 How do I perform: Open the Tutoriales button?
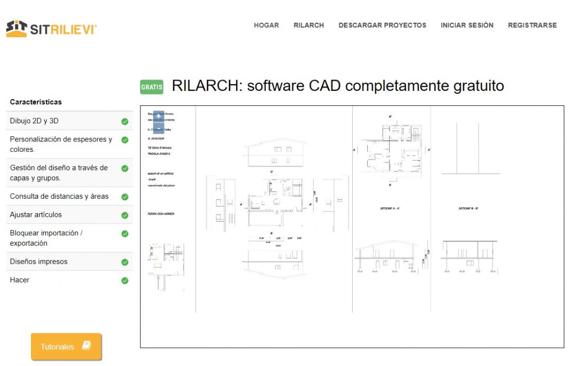[66, 346]
